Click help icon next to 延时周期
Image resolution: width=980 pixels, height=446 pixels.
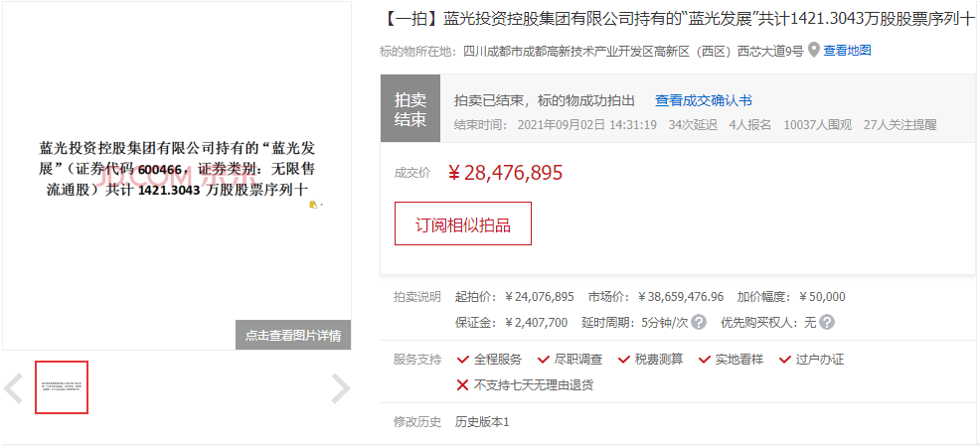tap(699, 322)
